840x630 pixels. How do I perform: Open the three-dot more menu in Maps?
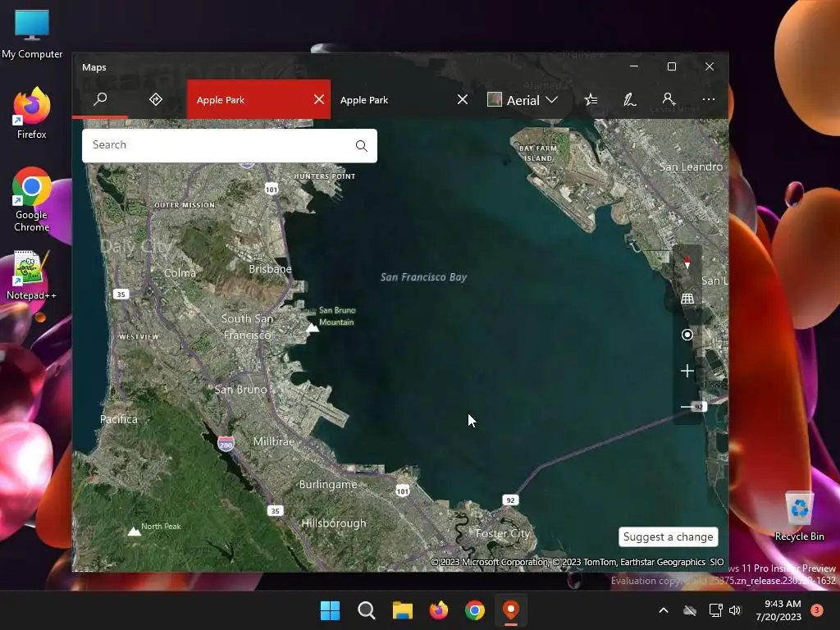click(708, 99)
